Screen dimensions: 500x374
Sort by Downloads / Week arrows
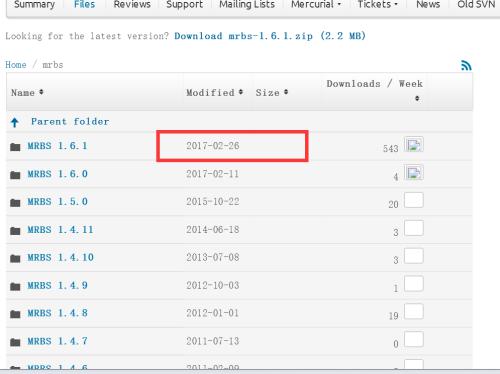coord(417,98)
